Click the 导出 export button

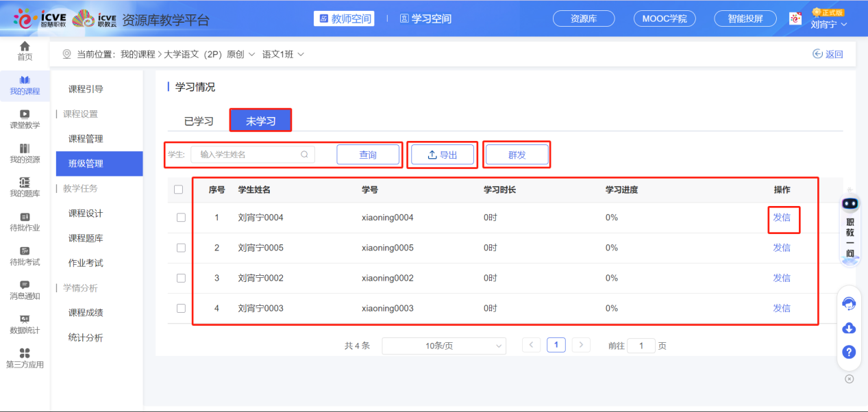click(x=442, y=155)
